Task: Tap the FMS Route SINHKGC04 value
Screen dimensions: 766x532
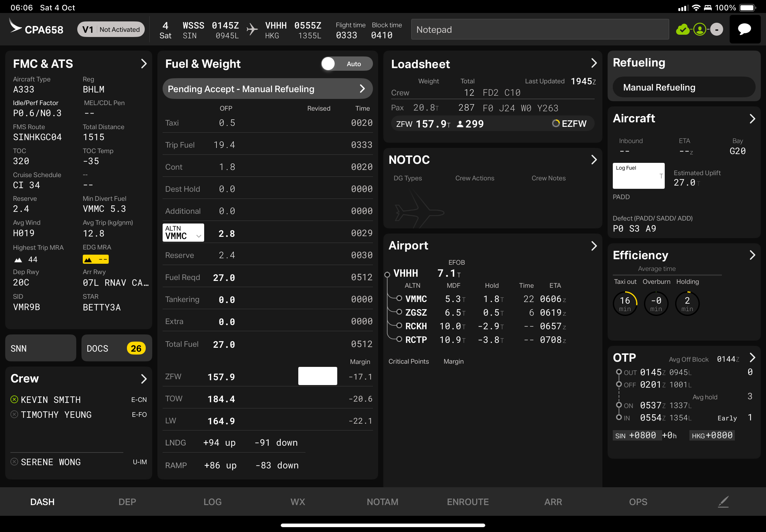Action: click(x=37, y=137)
